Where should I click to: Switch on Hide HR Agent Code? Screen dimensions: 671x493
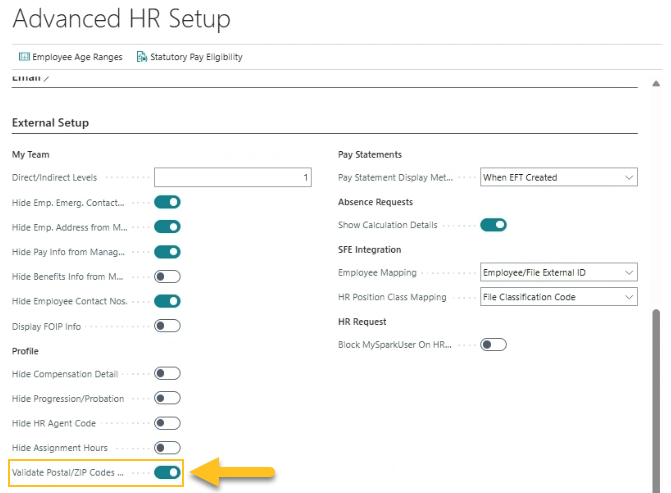coord(167,423)
